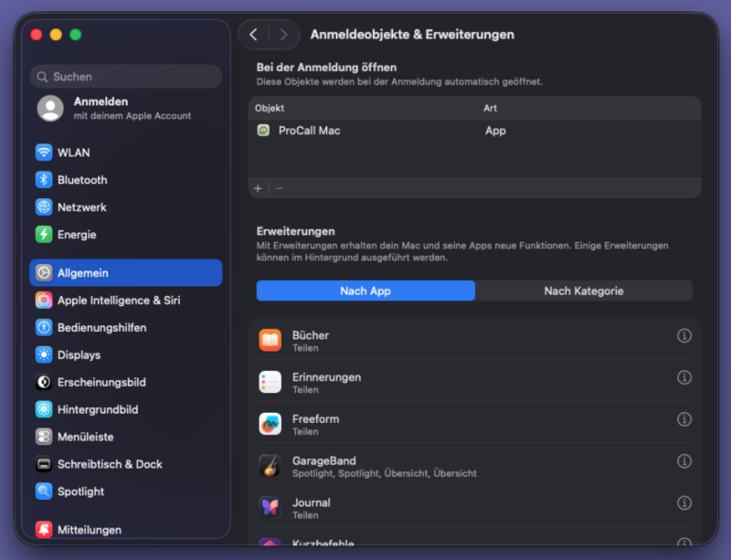
Task: Select Erscheinungsbild in the sidebar
Action: [101, 383]
